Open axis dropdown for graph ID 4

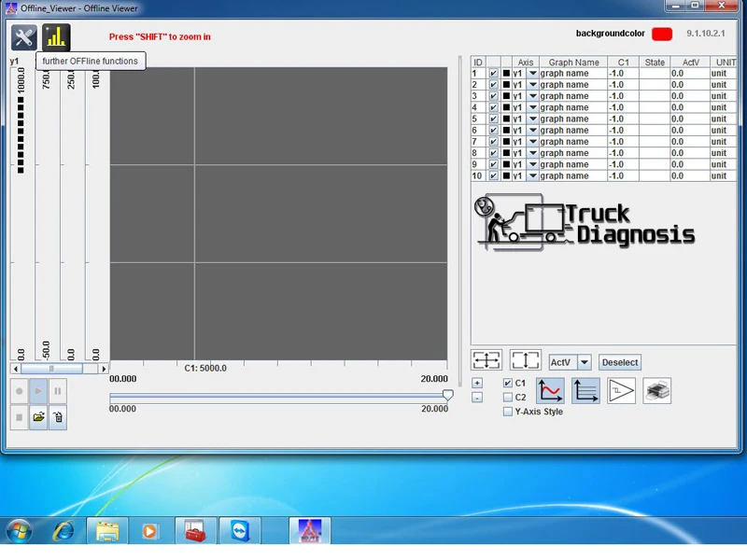[x=532, y=107]
